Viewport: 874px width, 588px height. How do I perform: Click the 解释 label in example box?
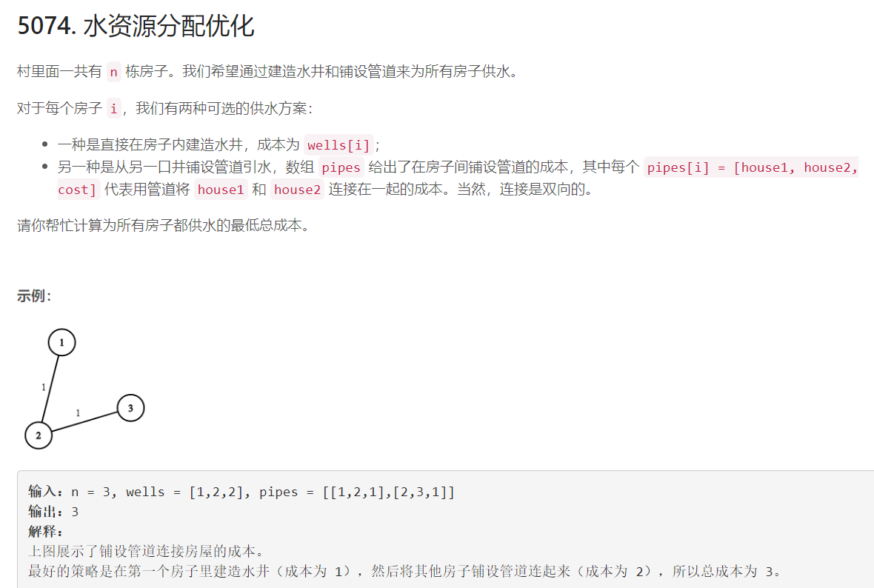pyautogui.click(x=45, y=531)
